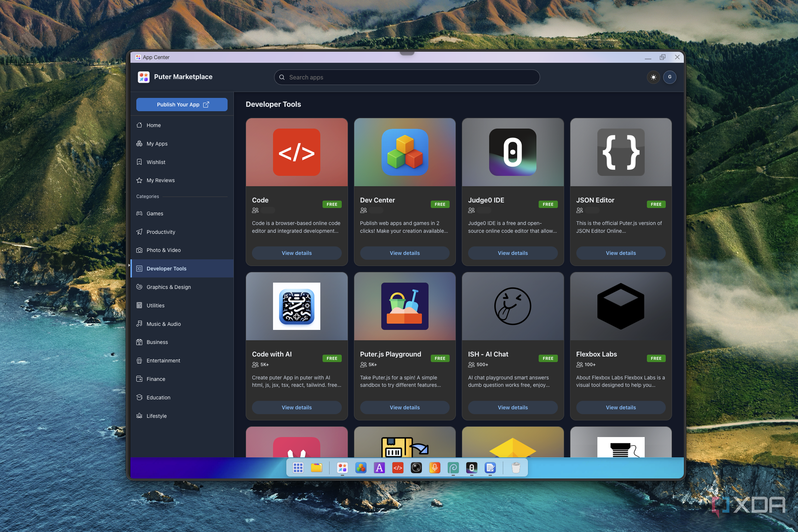The height and width of the screenshot is (532, 798).
Task: View details for Flexbox Labs
Action: 621,407
